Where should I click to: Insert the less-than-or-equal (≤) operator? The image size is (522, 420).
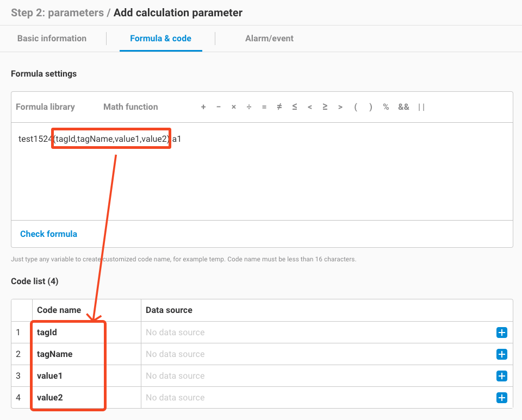(x=295, y=106)
